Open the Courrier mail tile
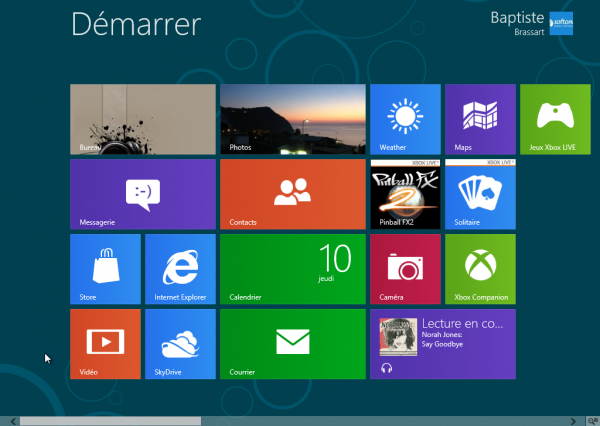 [292, 344]
